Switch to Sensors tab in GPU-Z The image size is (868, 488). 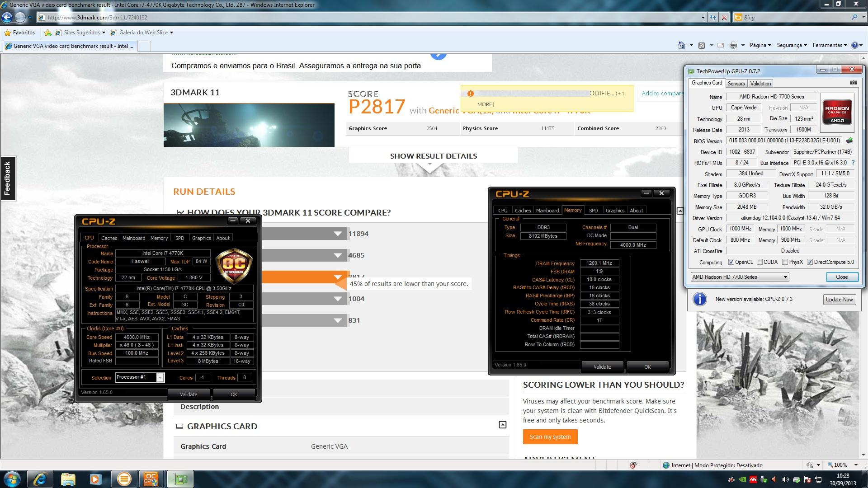click(736, 84)
